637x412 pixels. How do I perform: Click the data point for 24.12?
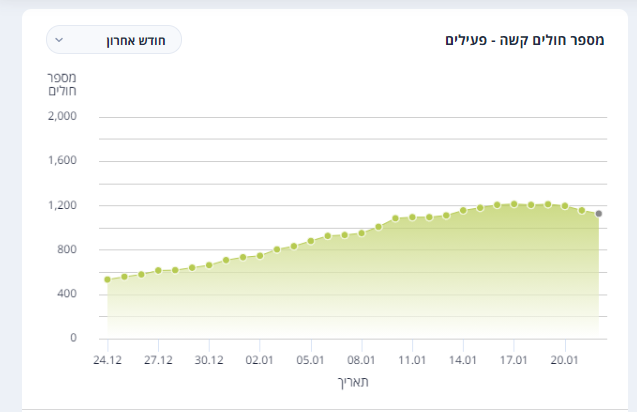pyautogui.click(x=108, y=280)
